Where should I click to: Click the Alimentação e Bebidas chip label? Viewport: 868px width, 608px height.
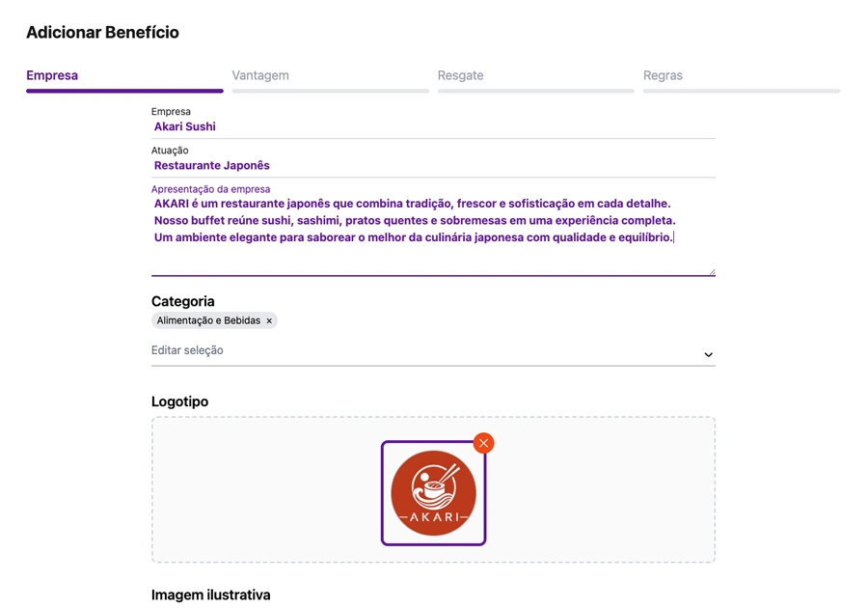pos(208,320)
